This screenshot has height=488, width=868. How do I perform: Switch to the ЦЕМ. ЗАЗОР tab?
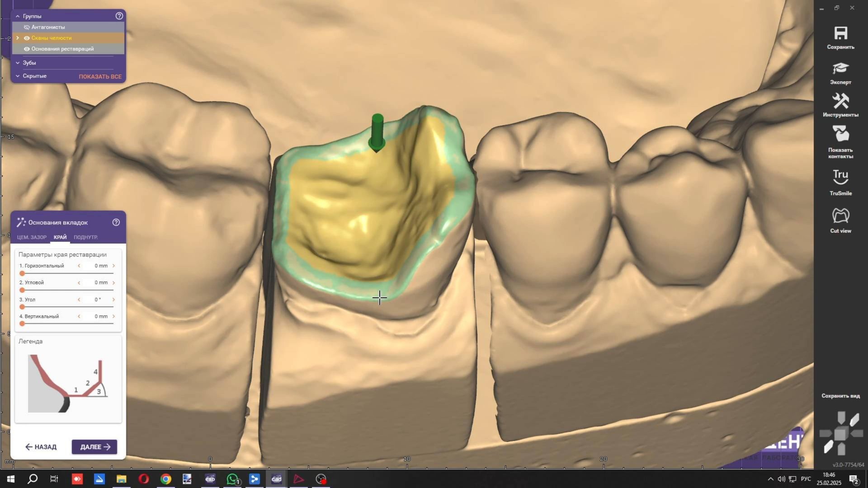tap(32, 237)
